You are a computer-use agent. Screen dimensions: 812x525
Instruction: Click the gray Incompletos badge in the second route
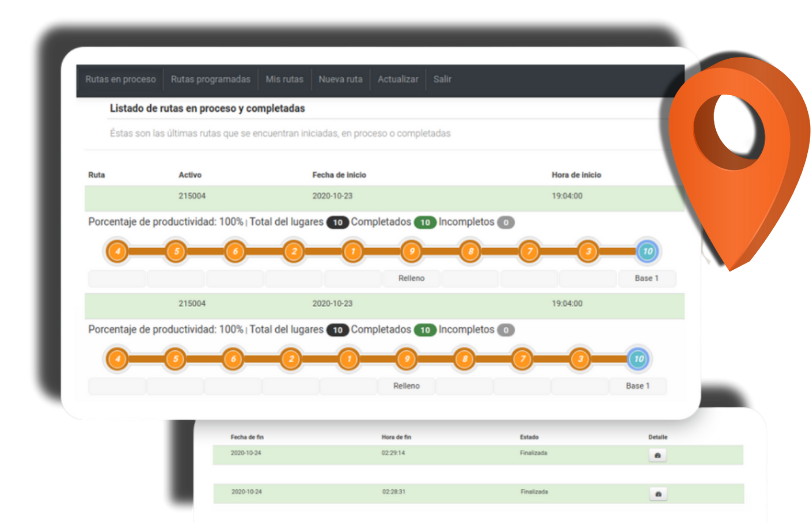(506, 330)
